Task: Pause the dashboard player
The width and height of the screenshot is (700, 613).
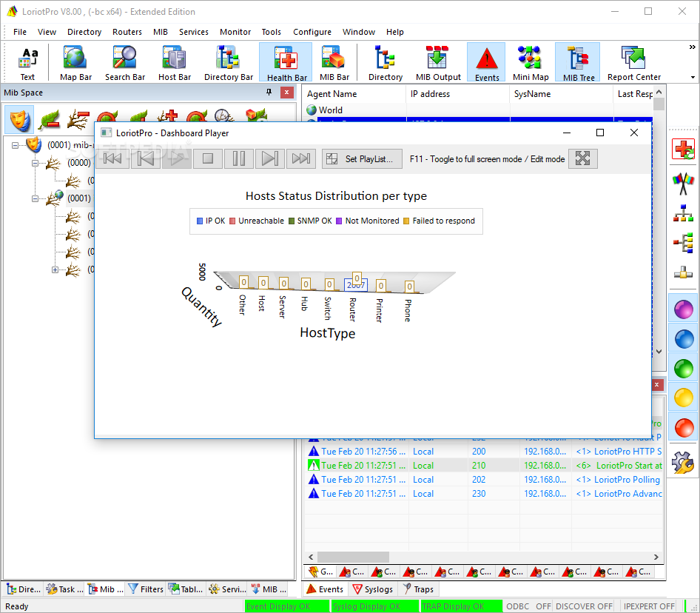Action: (239, 158)
